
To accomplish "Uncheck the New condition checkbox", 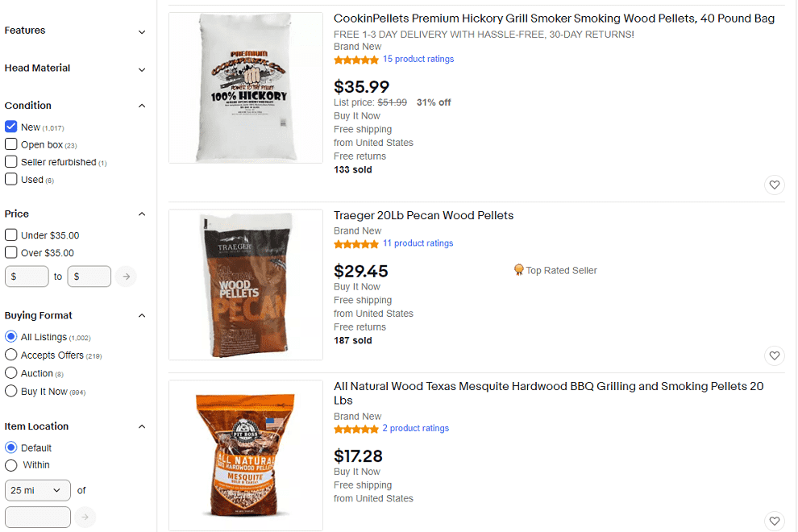I will pyautogui.click(x=10, y=127).
